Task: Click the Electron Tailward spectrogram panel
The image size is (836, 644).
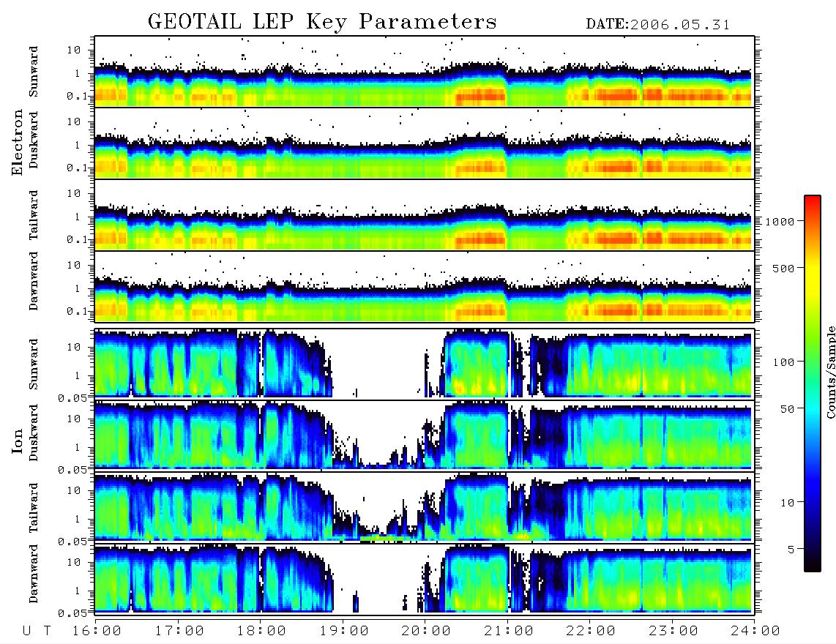Action: click(425, 215)
